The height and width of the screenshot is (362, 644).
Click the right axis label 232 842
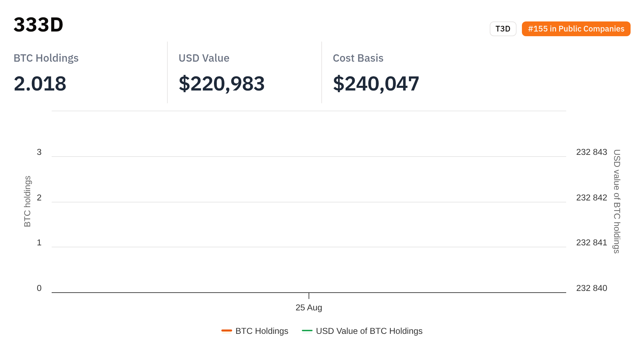[592, 198]
